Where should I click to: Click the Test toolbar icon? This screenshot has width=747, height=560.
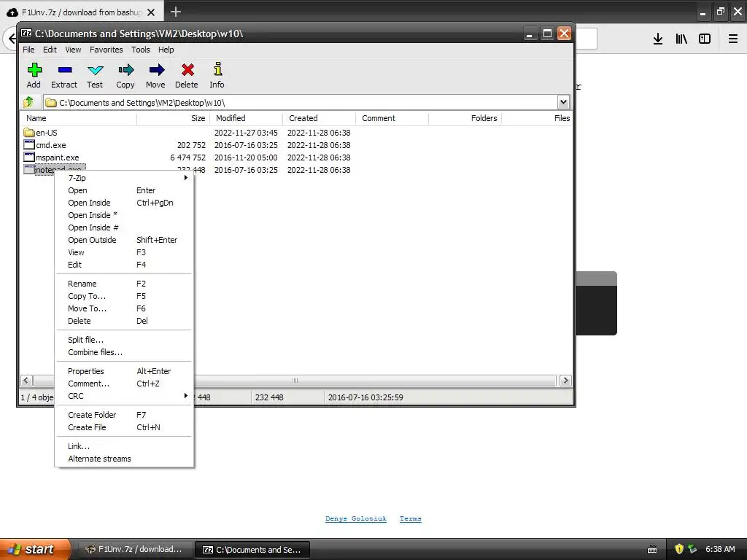[x=95, y=71]
